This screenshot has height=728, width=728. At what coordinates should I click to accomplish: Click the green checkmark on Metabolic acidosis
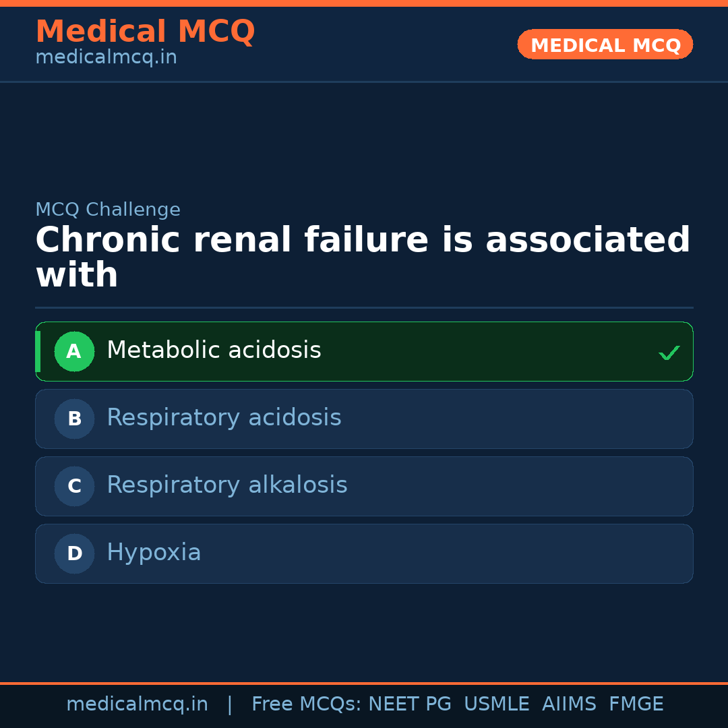[x=669, y=353]
